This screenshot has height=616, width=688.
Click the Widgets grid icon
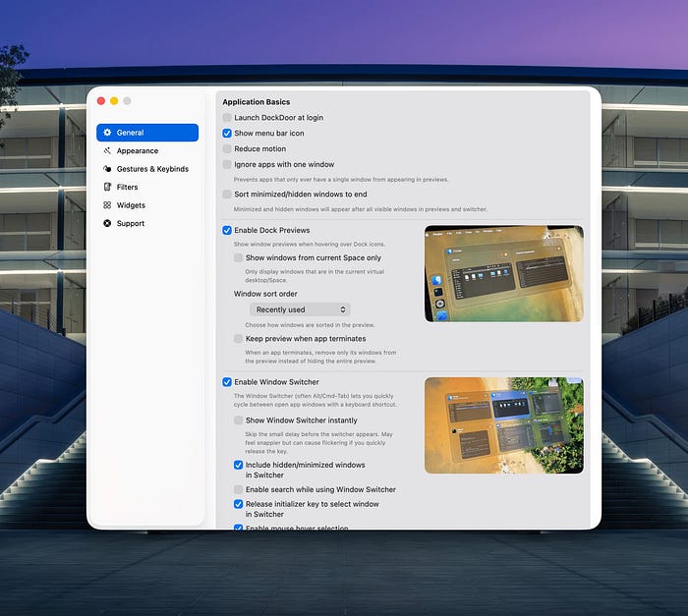[x=107, y=205]
